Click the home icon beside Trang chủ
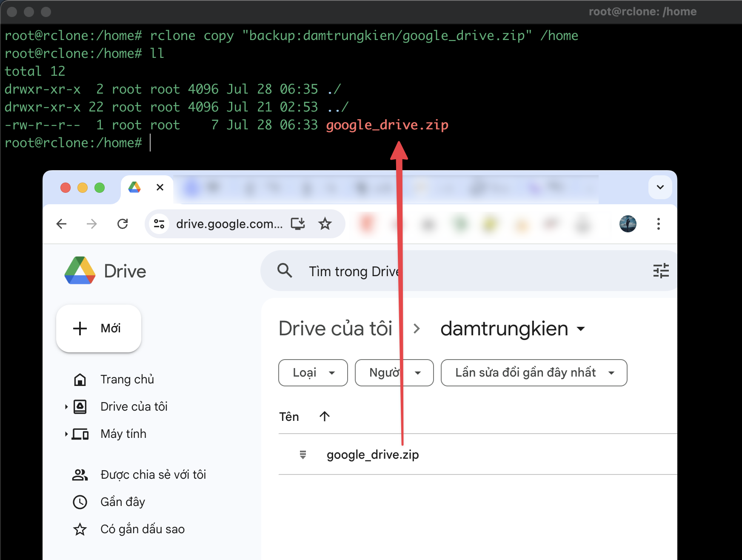Viewport: 742px width, 560px height. tap(80, 380)
